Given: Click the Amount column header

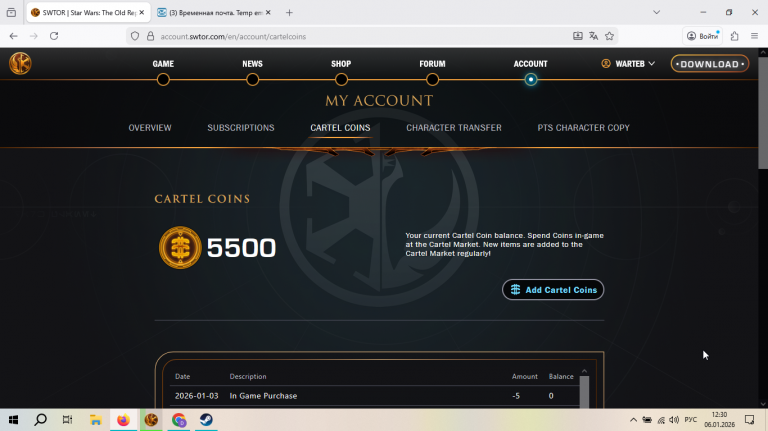Looking at the screenshot, I should (525, 377).
